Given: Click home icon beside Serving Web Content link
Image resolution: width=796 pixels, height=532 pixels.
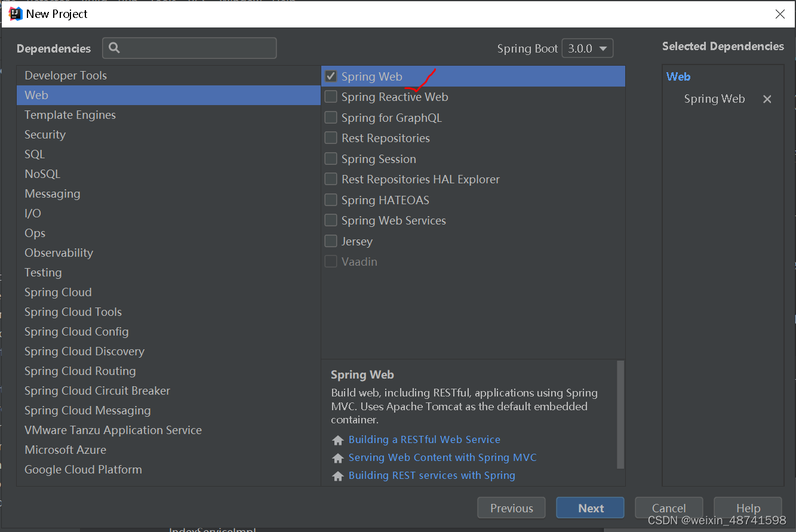Looking at the screenshot, I should (338, 458).
